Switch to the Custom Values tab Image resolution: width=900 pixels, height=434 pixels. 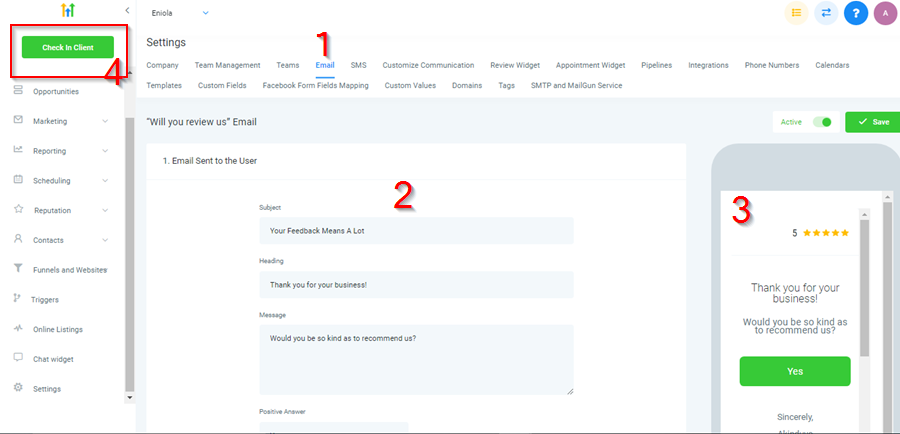pos(410,86)
